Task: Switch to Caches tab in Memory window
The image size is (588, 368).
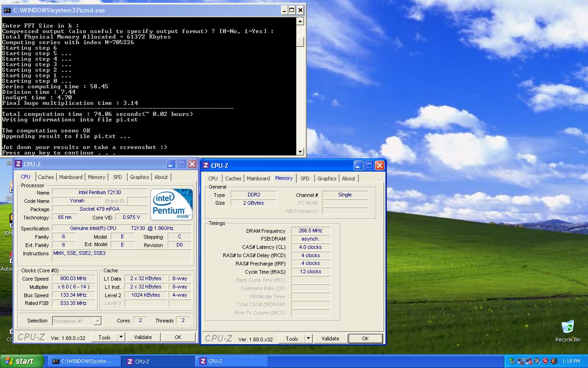Action: click(x=233, y=178)
